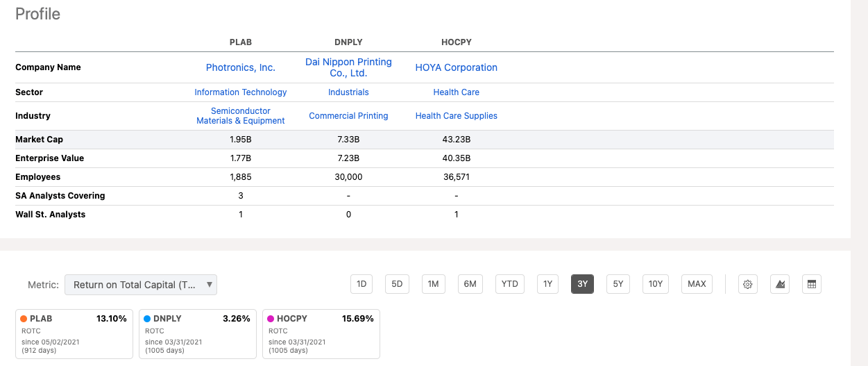Select the 1D time range
This screenshot has width=868, height=366.
tap(361, 284)
